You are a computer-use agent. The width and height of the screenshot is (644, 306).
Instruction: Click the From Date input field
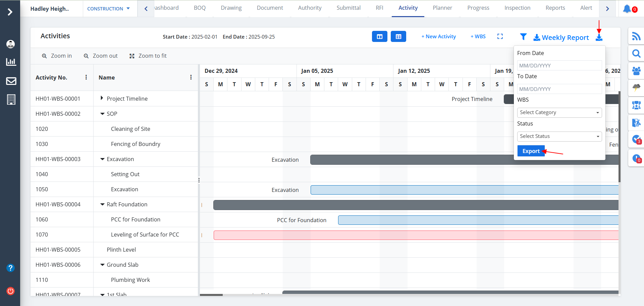point(559,65)
